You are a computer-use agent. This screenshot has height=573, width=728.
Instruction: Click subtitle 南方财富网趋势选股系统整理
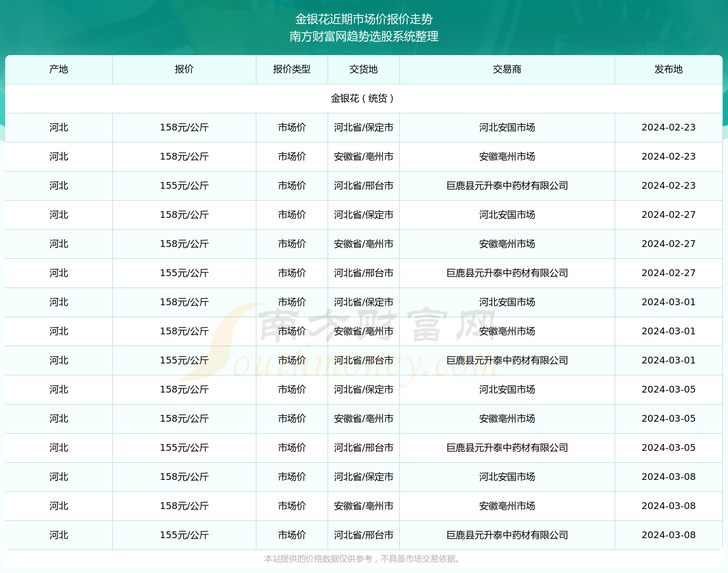tap(364, 36)
